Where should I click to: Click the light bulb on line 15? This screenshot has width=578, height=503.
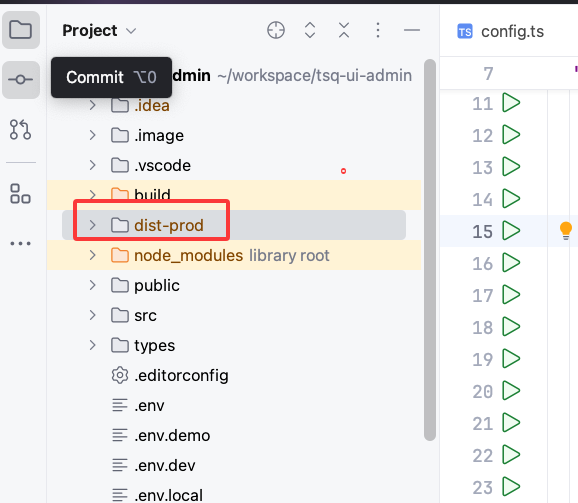pyautogui.click(x=565, y=231)
